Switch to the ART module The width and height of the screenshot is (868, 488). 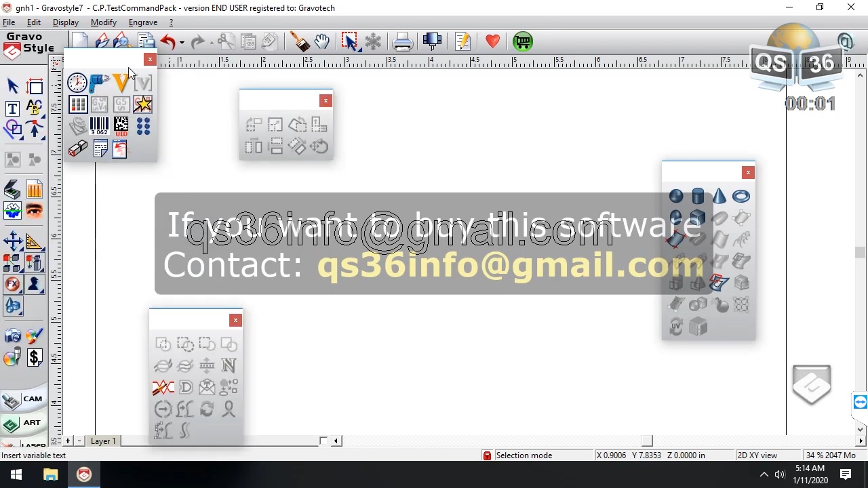pyautogui.click(x=24, y=424)
